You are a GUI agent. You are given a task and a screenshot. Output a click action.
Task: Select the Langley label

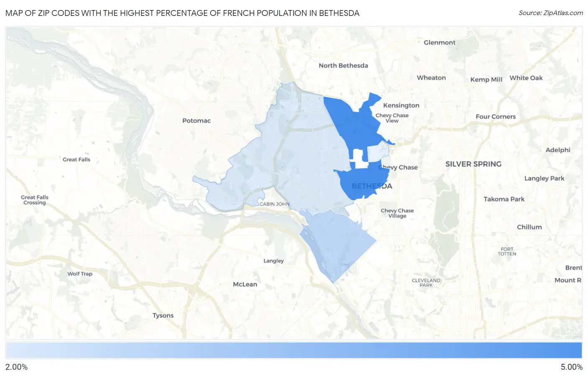[274, 261]
